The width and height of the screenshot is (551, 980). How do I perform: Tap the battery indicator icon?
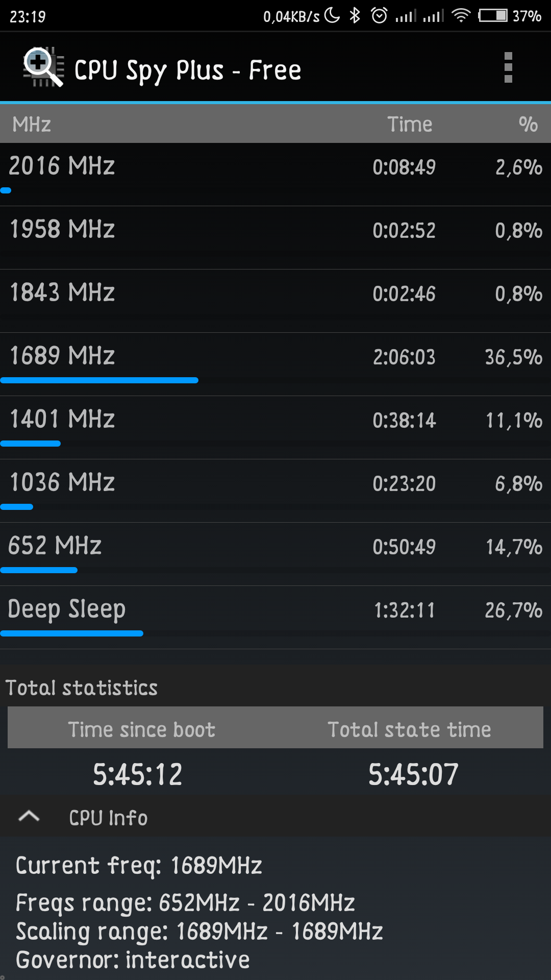click(492, 16)
